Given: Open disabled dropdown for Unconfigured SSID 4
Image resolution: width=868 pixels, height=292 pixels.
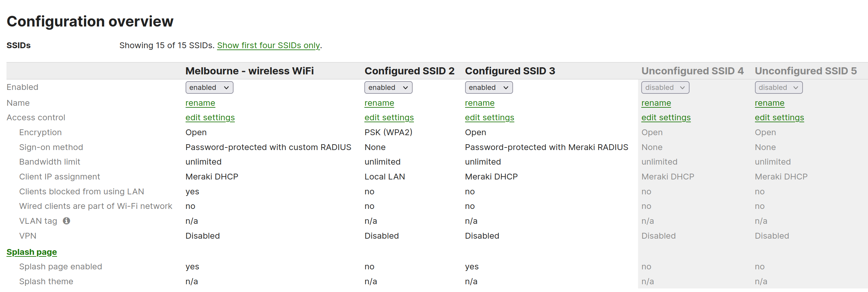Looking at the screenshot, I should [x=665, y=87].
